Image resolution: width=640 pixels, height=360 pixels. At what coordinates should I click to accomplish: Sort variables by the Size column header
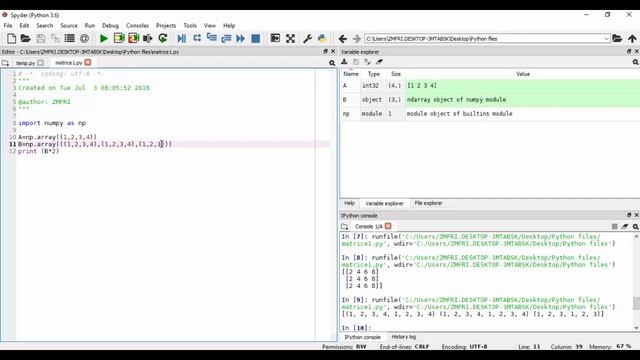396,74
